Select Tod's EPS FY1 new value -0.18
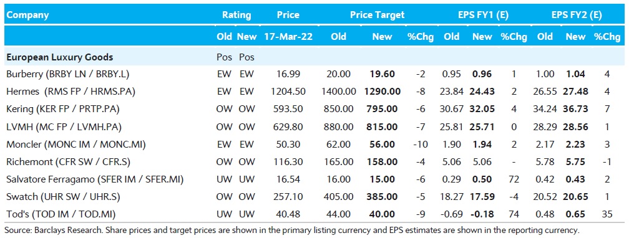The width and height of the screenshot is (644, 238). (482, 214)
